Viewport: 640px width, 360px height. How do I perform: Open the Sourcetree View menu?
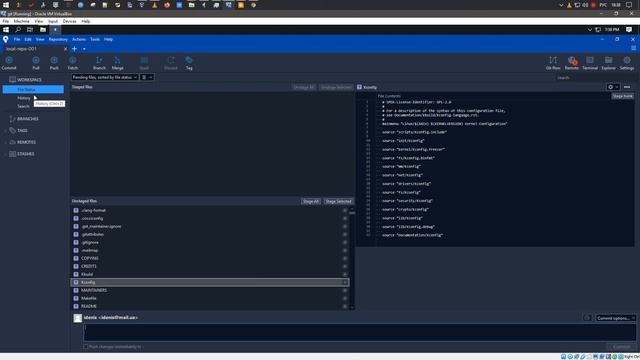40,39
